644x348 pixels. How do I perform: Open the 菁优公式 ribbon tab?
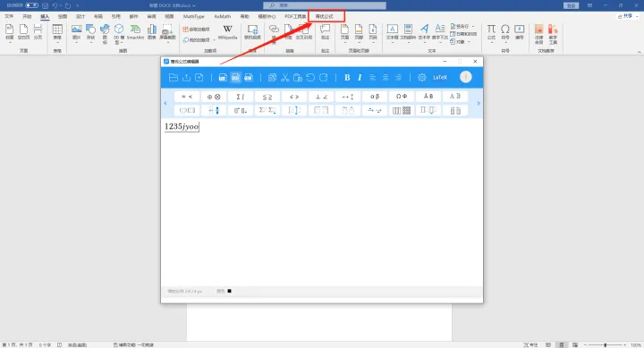click(x=325, y=16)
